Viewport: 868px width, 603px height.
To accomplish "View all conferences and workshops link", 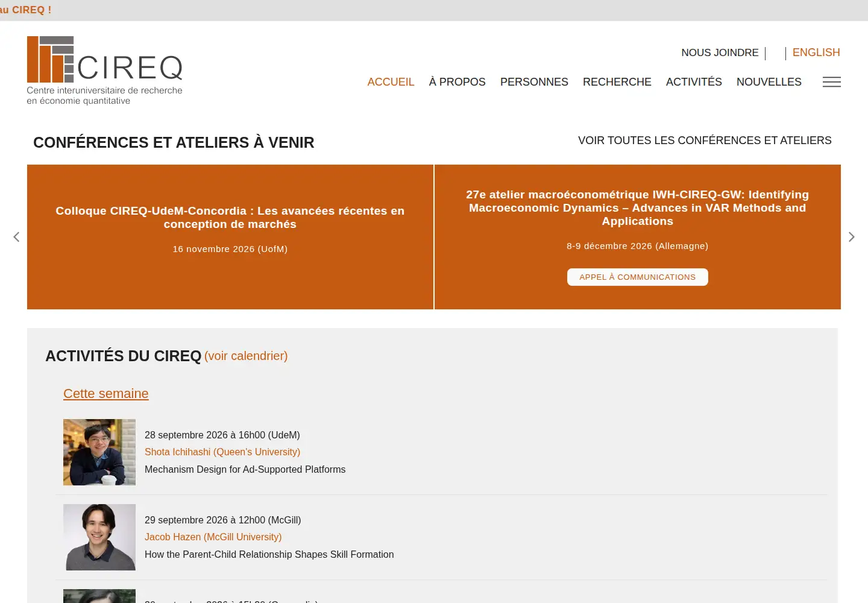I will [x=705, y=140].
